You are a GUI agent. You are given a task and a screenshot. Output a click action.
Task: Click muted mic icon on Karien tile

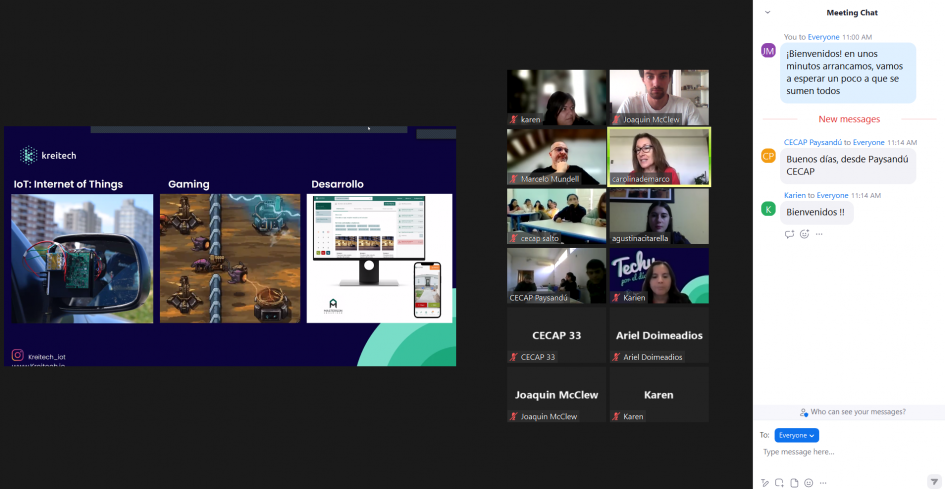coord(617,297)
